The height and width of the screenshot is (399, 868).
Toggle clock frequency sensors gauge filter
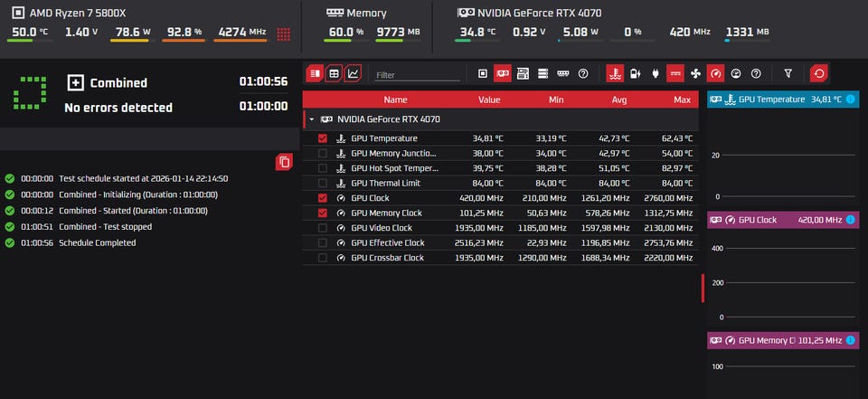pos(716,73)
